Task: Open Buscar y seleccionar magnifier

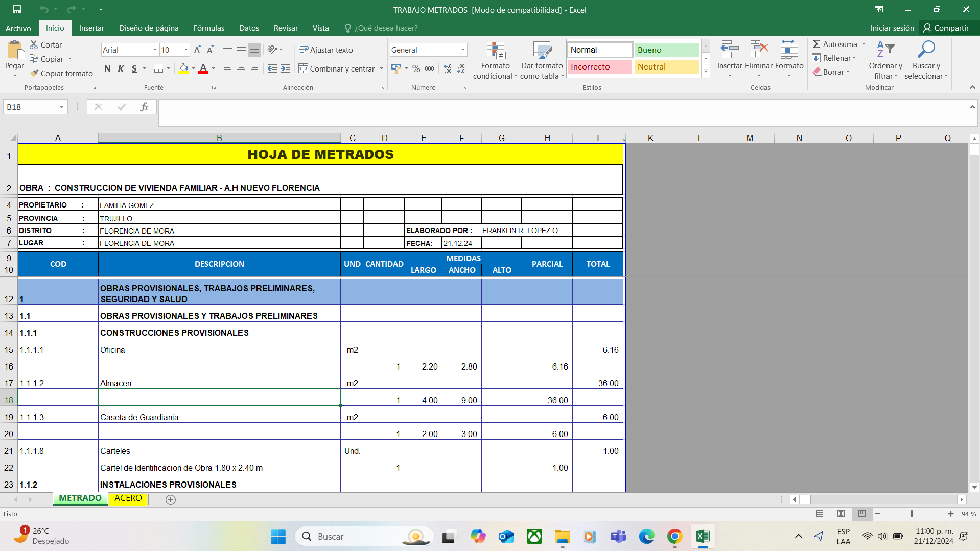Action: click(926, 60)
